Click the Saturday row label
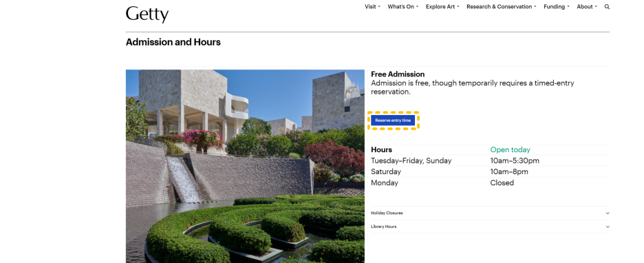 pos(386,171)
